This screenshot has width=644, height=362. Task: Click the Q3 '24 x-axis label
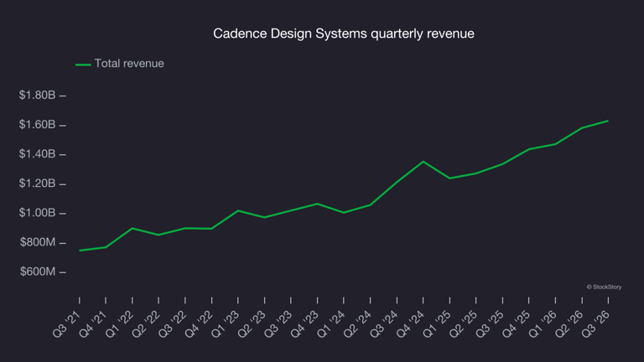tap(383, 324)
